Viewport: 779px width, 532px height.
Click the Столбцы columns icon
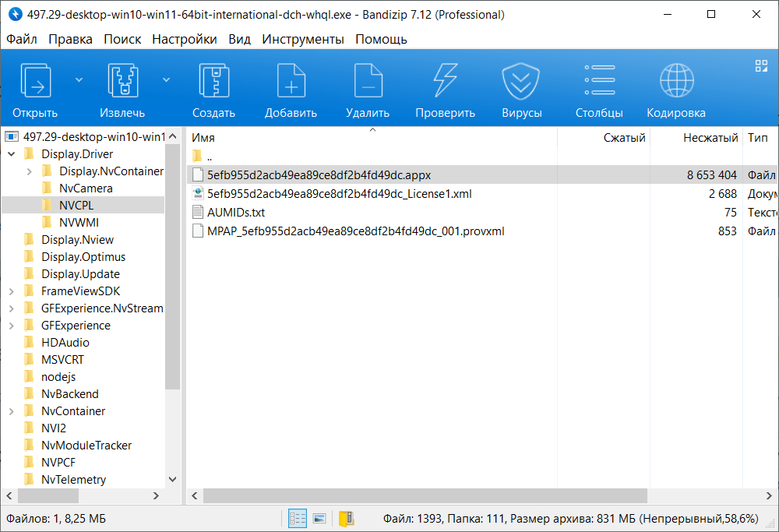click(x=600, y=80)
